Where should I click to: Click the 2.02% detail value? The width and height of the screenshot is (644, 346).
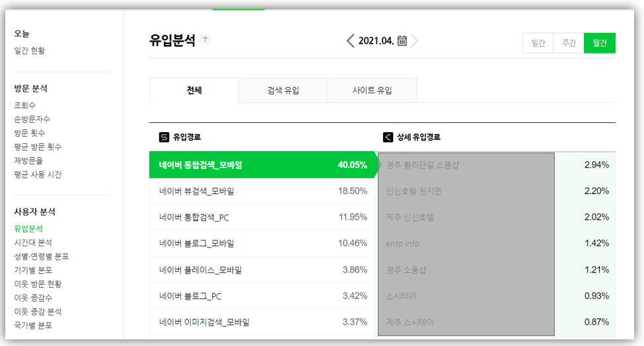point(596,217)
